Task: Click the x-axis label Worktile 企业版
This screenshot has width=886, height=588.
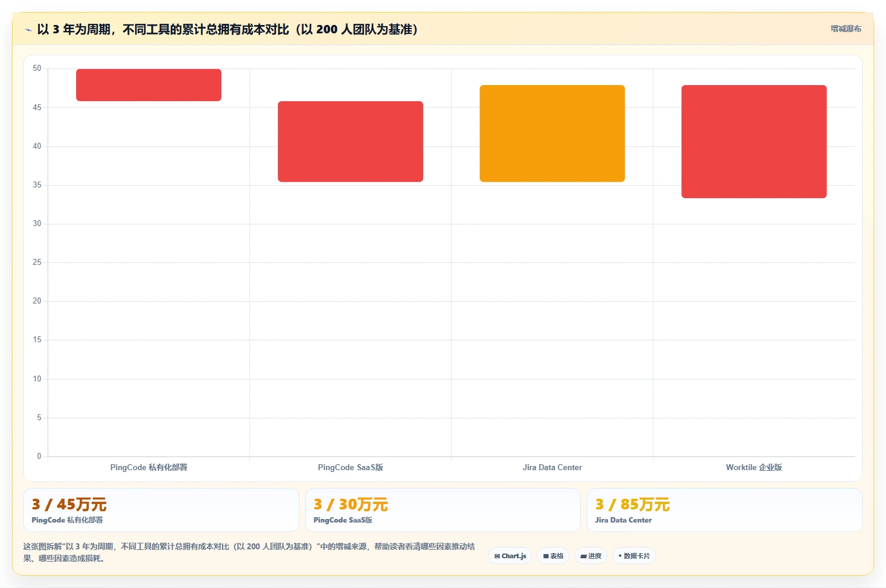Action: [754, 467]
